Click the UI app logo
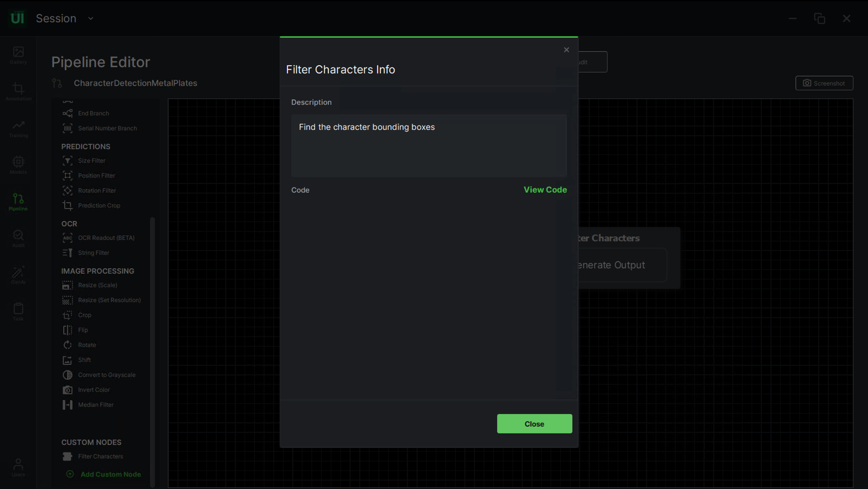The image size is (868, 489). (x=17, y=18)
